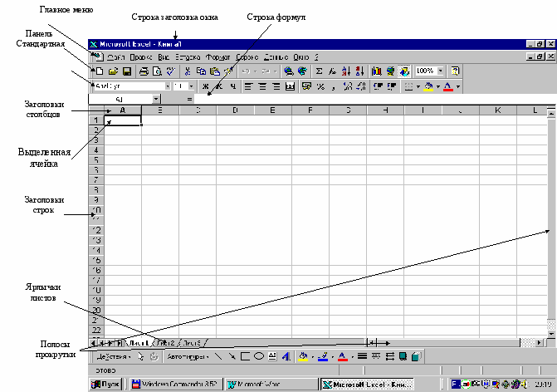Center cell text horizontally
Viewport: 557px width, 392px height.
(x=262, y=86)
